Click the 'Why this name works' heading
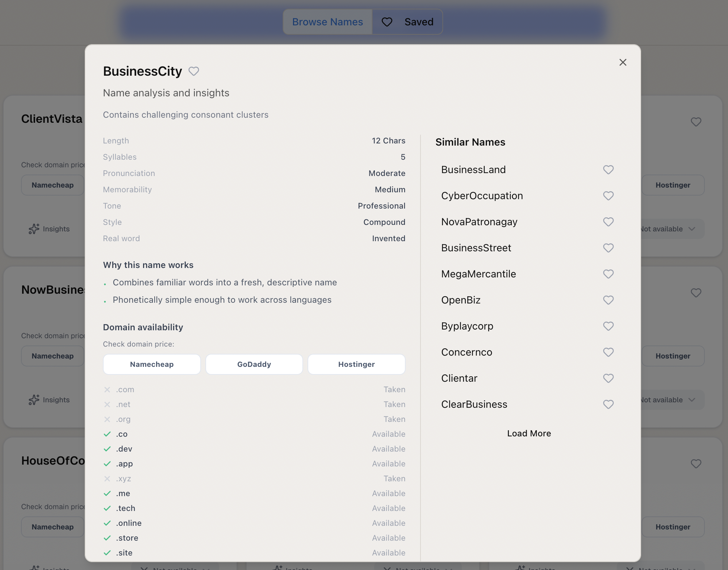The image size is (728, 570). point(148,265)
